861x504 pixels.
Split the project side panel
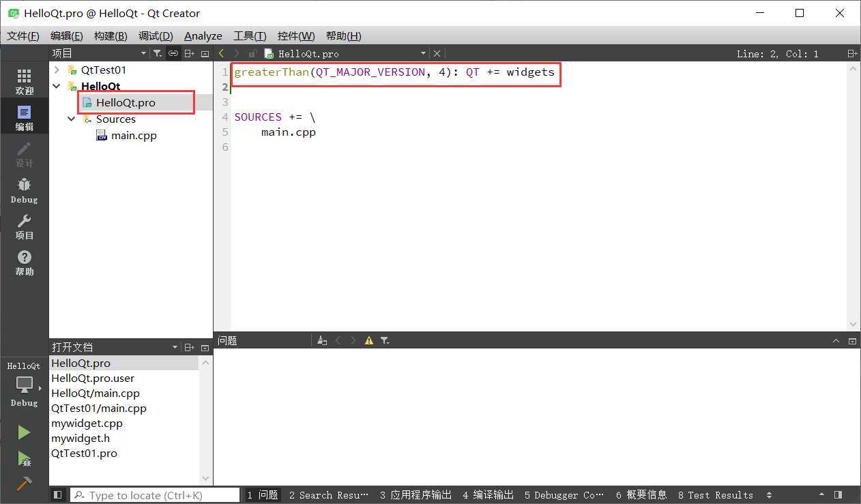click(190, 53)
